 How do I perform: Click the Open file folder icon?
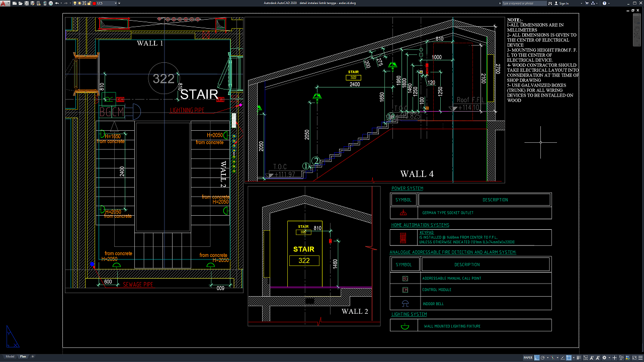tap(20, 3)
